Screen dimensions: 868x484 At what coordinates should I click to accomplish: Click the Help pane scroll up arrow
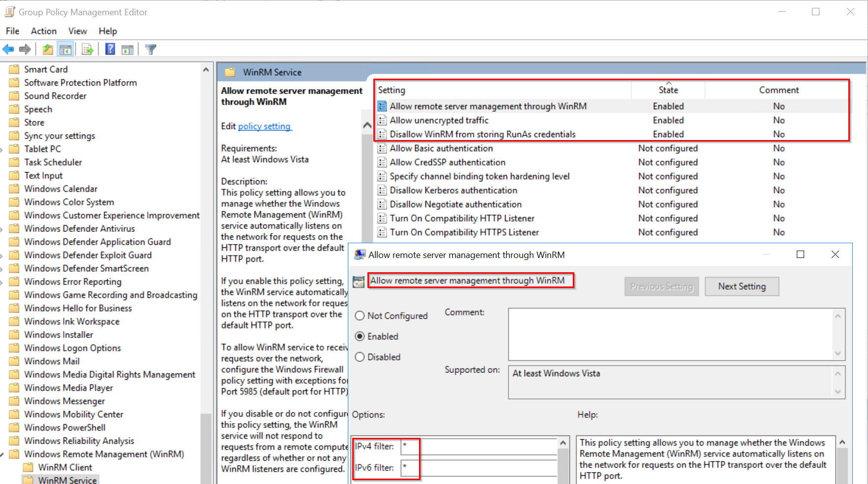pyautogui.click(x=842, y=442)
